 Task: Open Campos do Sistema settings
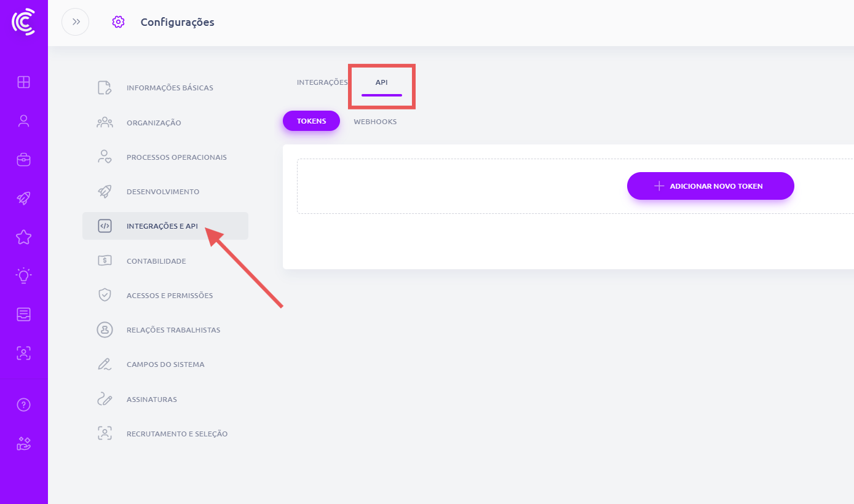pos(165,364)
